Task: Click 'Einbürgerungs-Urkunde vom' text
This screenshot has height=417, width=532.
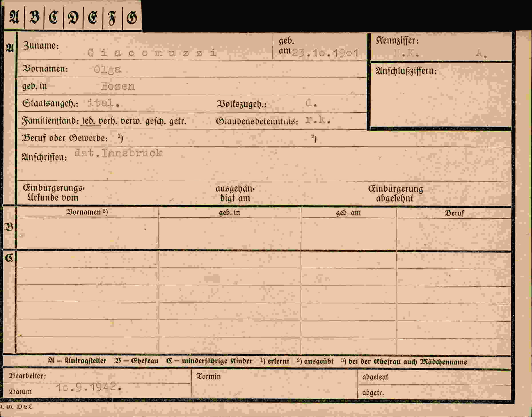Action: pos(54,193)
